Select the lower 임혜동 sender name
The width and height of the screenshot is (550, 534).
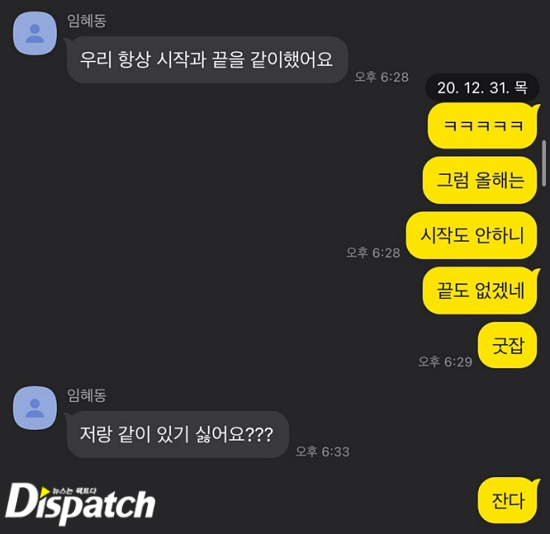click(87, 395)
